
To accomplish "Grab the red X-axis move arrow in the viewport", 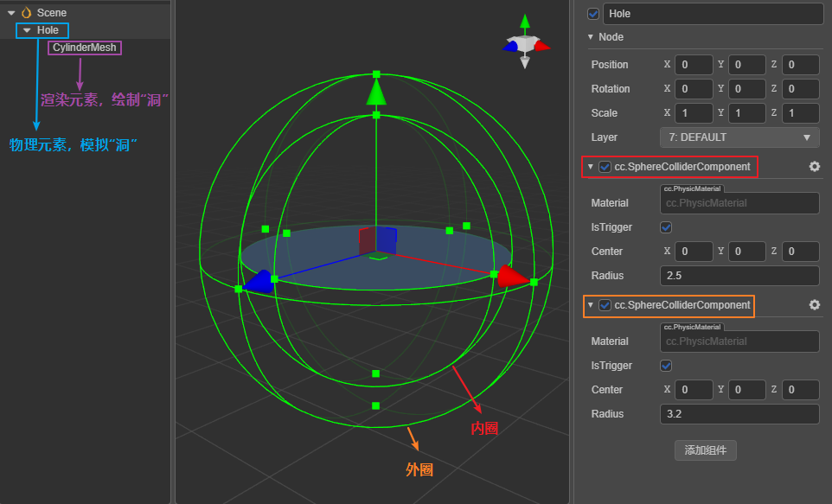I will coord(513,277).
